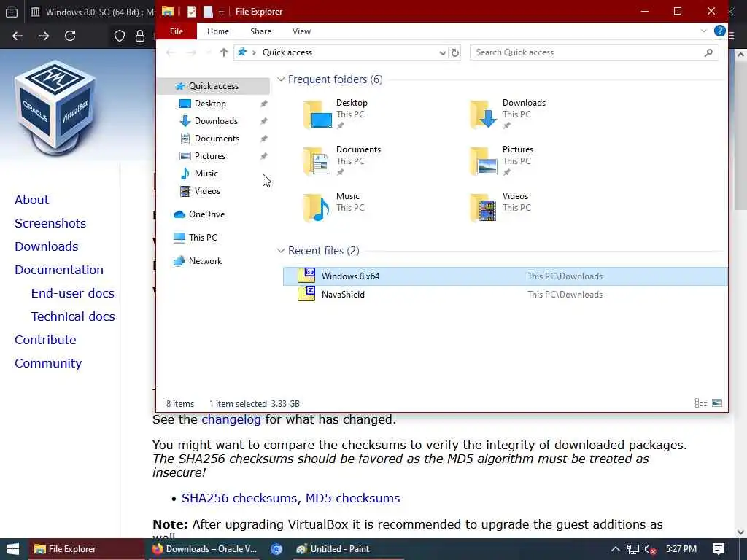This screenshot has height=560, width=747.
Task: Click the address bar star icon
Action: pyautogui.click(x=242, y=52)
